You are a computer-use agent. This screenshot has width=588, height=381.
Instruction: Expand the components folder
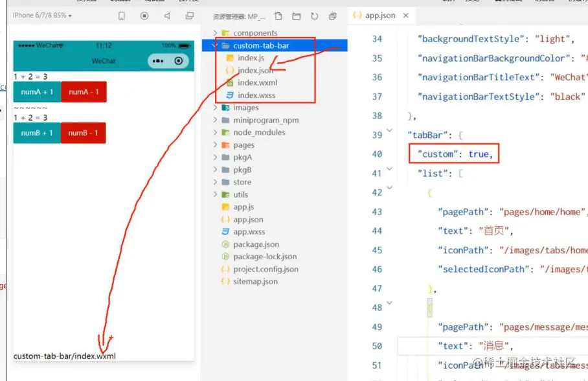[x=215, y=32]
